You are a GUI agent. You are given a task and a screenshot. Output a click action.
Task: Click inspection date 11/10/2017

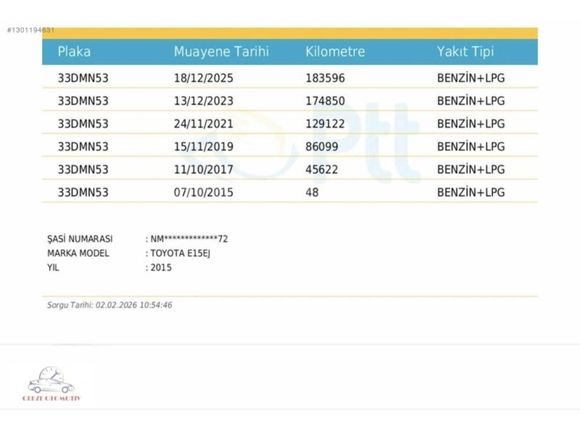click(x=203, y=170)
